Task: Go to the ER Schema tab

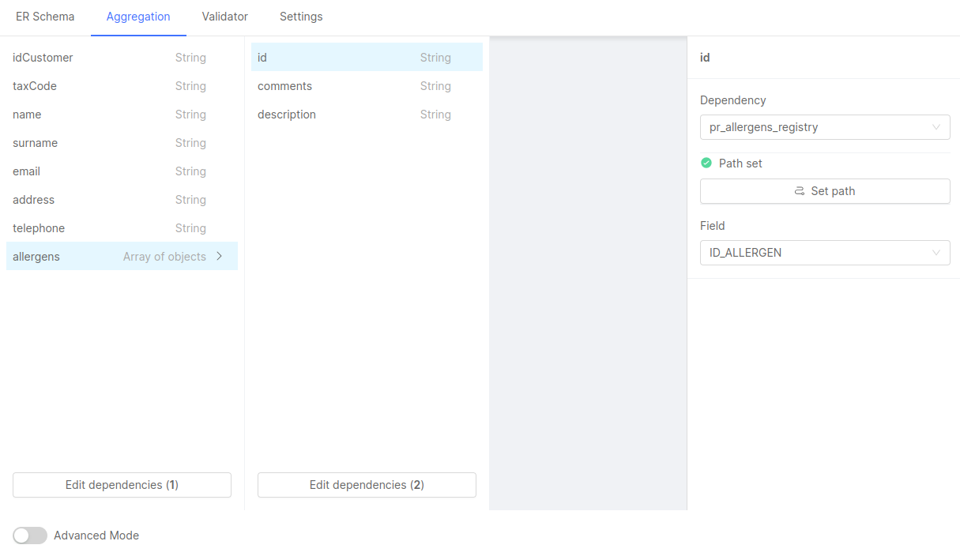Action: coord(44,17)
